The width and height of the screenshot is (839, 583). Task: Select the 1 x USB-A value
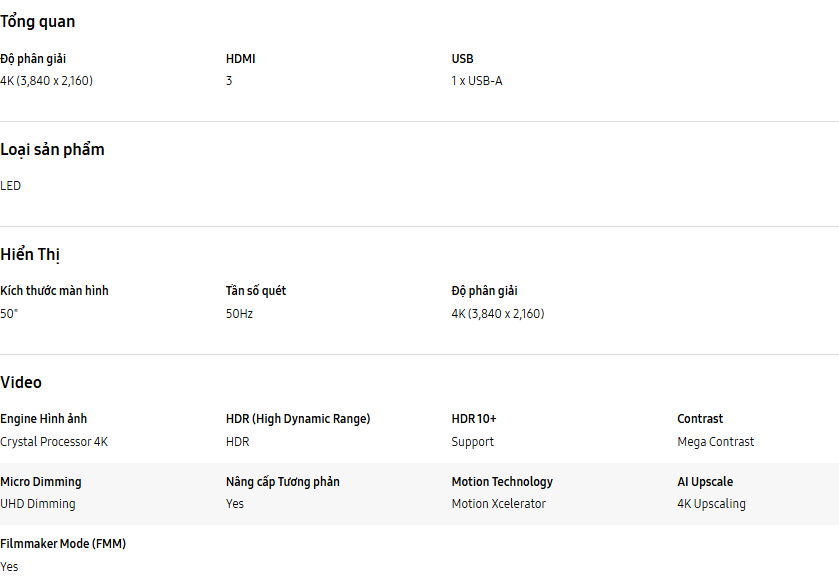click(476, 81)
